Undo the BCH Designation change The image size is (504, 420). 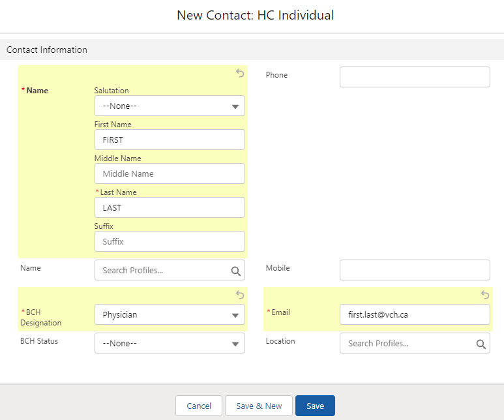pyautogui.click(x=240, y=295)
